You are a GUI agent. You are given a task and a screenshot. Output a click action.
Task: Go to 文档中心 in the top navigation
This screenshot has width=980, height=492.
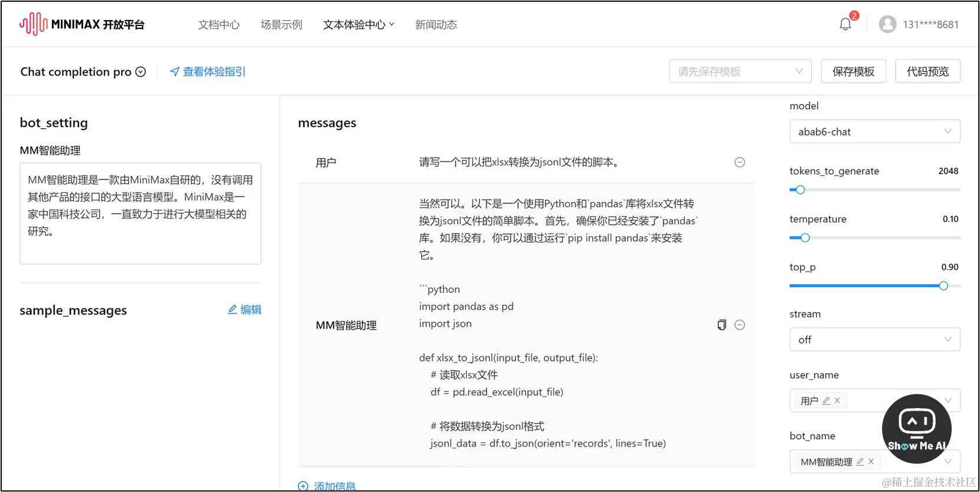click(219, 24)
